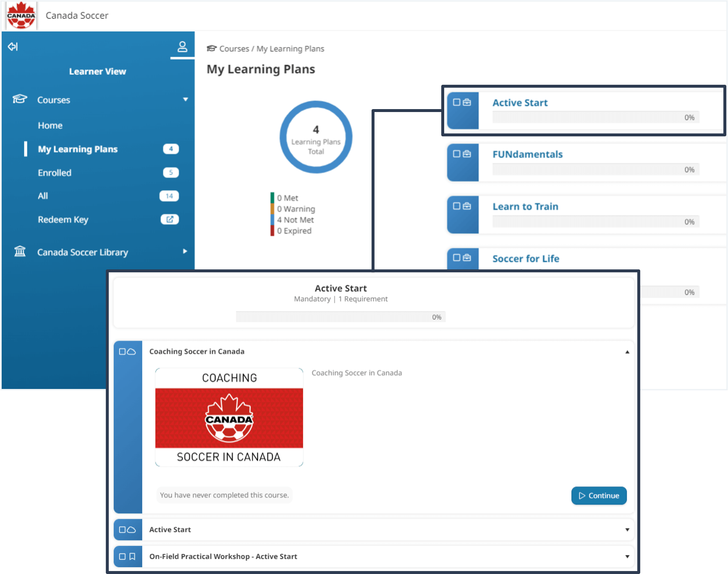Select My Learning Plans in sidebar

coord(78,149)
